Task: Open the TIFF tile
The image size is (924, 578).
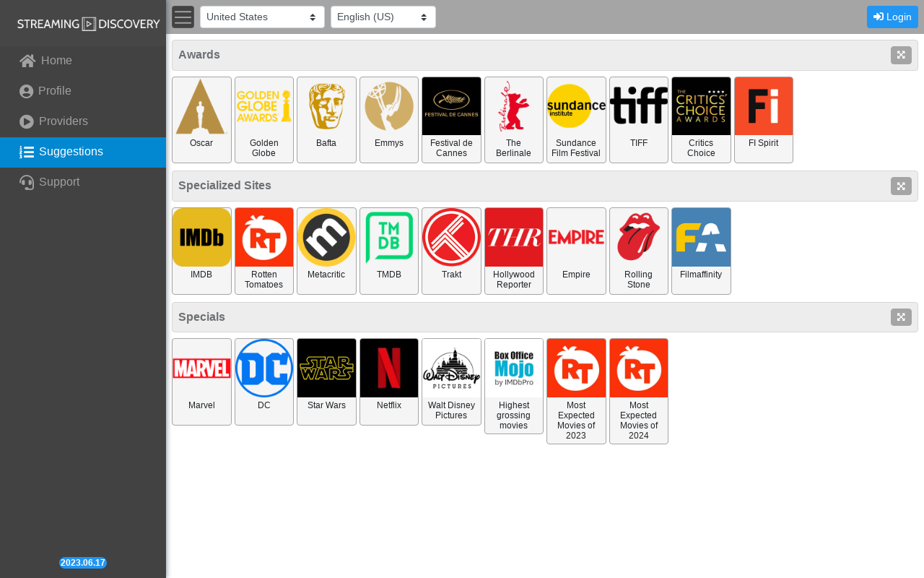Action: coord(639,120)
